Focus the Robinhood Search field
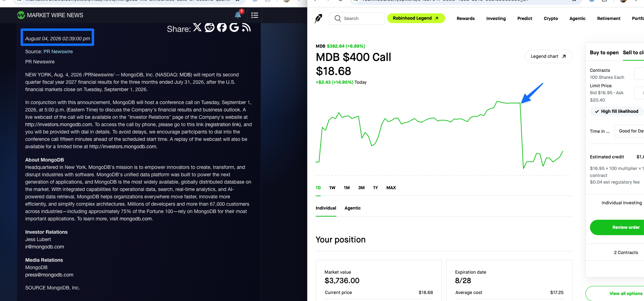 point(357,19)
